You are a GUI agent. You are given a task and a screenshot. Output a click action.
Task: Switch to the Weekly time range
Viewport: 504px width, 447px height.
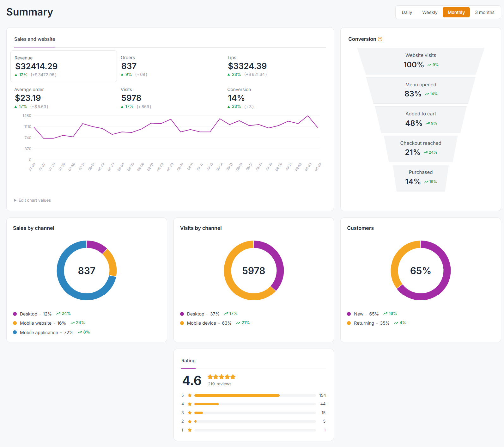click(x=430, y=13)
